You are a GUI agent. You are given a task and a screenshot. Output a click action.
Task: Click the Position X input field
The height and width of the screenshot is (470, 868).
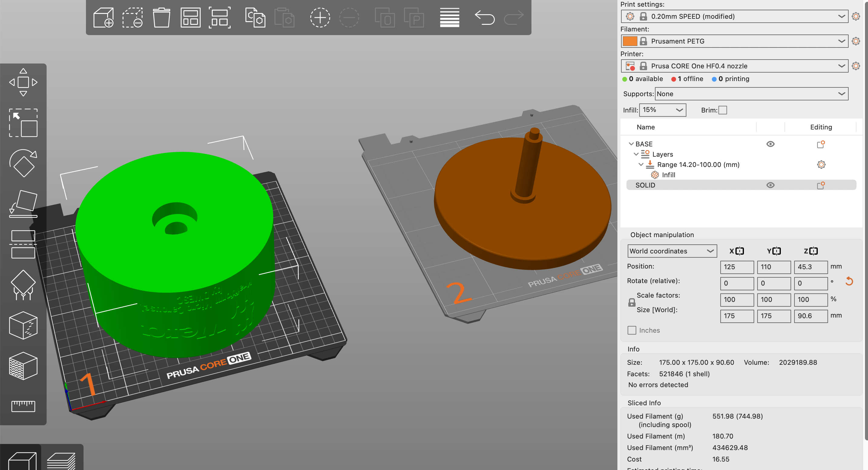[x=737, y=267]
